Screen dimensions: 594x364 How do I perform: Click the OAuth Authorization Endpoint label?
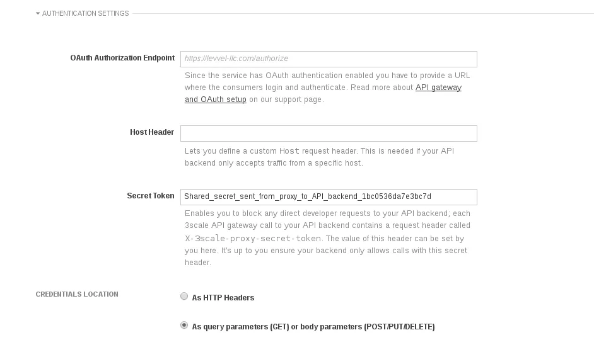coord(122,58)
